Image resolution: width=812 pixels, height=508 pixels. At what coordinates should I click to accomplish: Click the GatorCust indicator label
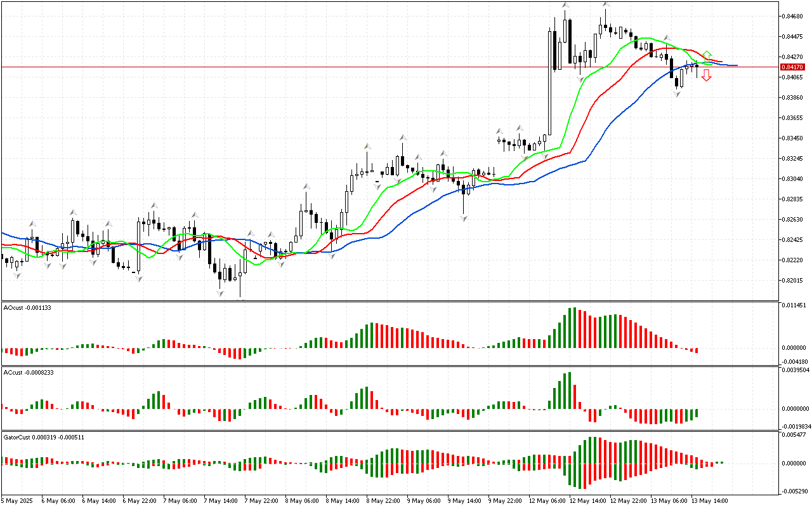pyautogui.click(x=44, y=437)
